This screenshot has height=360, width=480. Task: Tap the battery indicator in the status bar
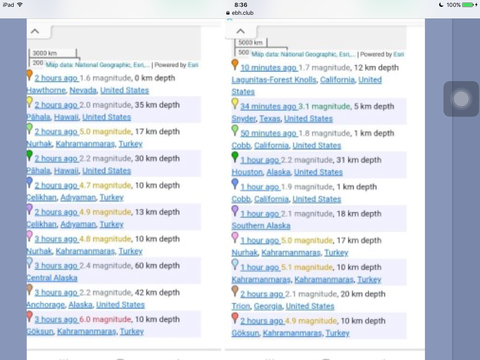click(468, 5)
